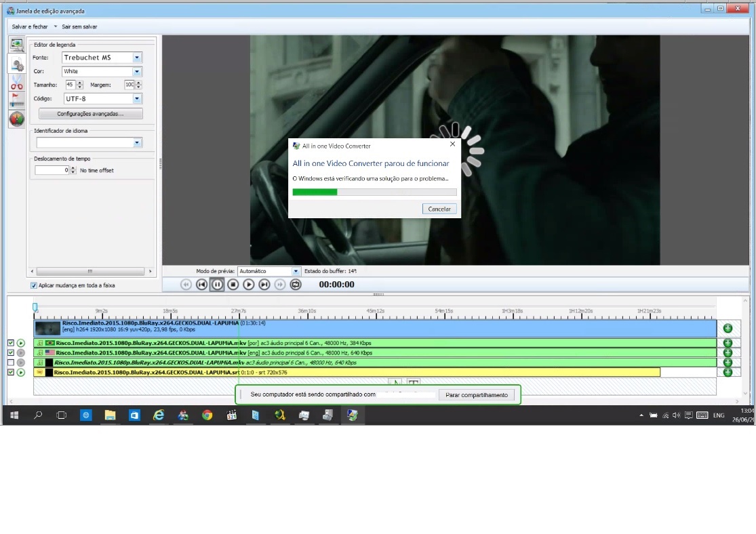The width and height of the screenshot is (756, 534).
Task: Launch File Explorer from the taskbar
Action: 110,415
